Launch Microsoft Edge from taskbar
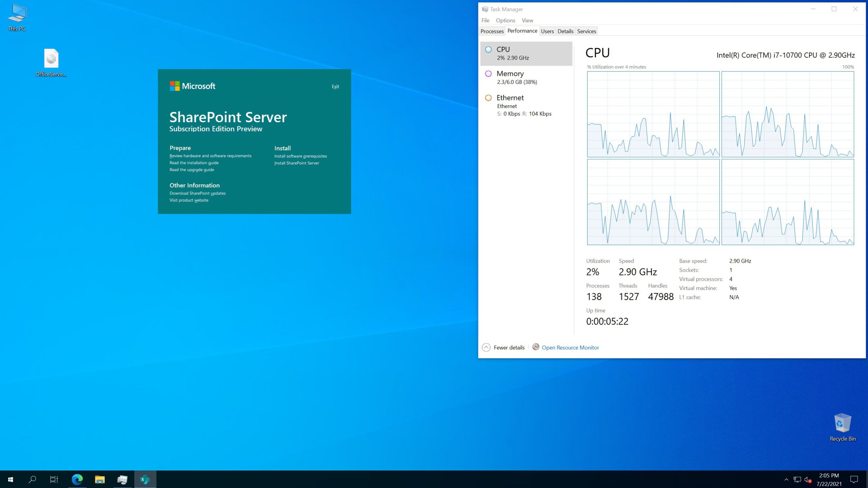 pos(77,480)
